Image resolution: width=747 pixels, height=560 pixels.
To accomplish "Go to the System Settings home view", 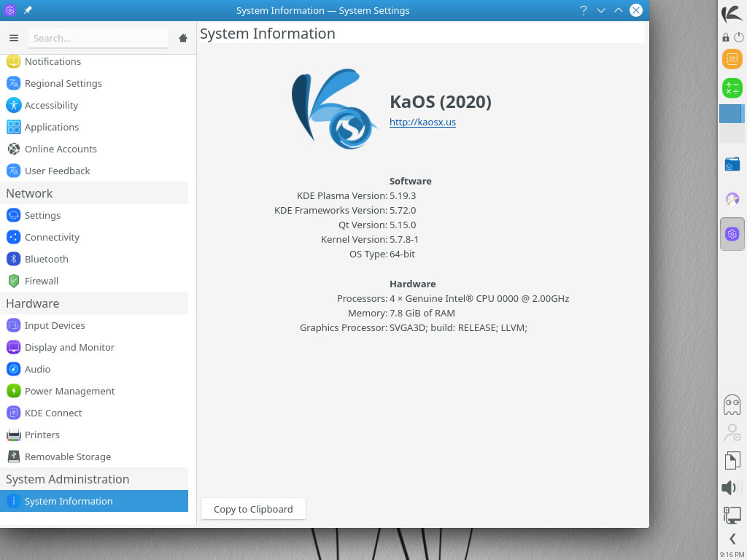I will click(183, 38).
